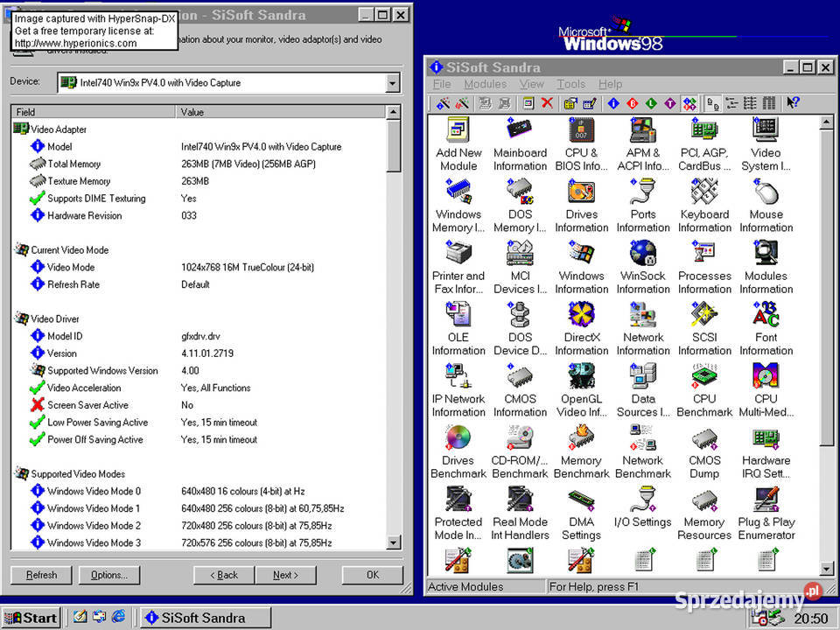
Task: Click the Next button
Action: pos(285,575)
